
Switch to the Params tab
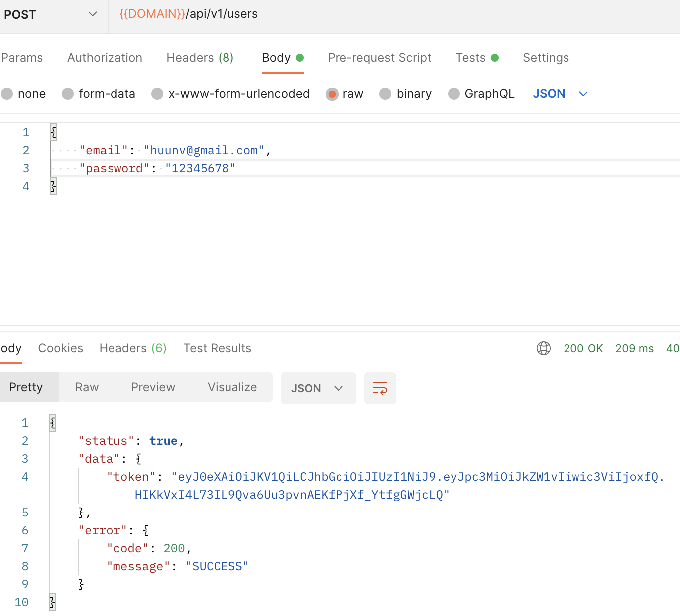(x=22, y=58)
